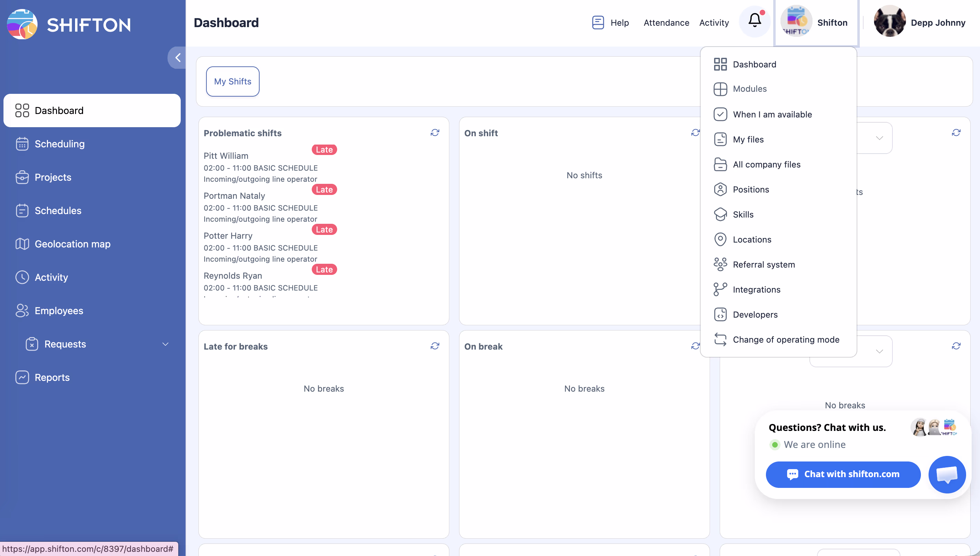Click the Help book icon
This screenshot has height=556, width=980.
(598, 23)
